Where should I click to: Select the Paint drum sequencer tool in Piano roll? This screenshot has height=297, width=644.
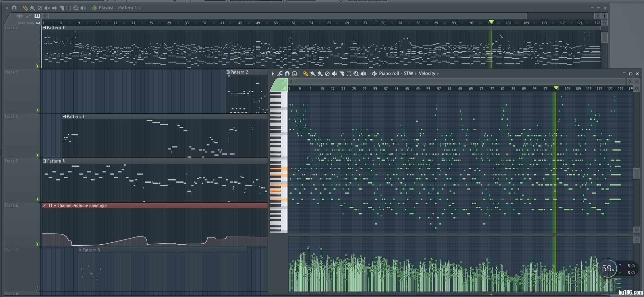[x=320, y=74]
